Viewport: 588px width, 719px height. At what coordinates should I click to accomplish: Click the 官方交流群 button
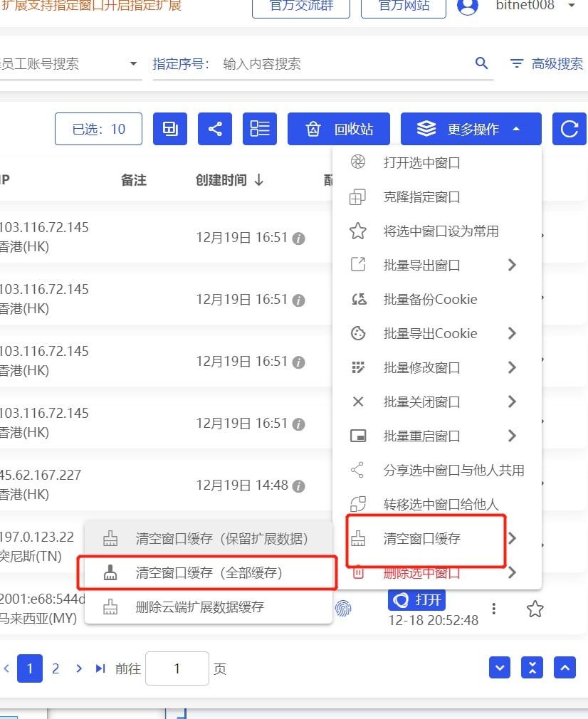click(301, 6)
